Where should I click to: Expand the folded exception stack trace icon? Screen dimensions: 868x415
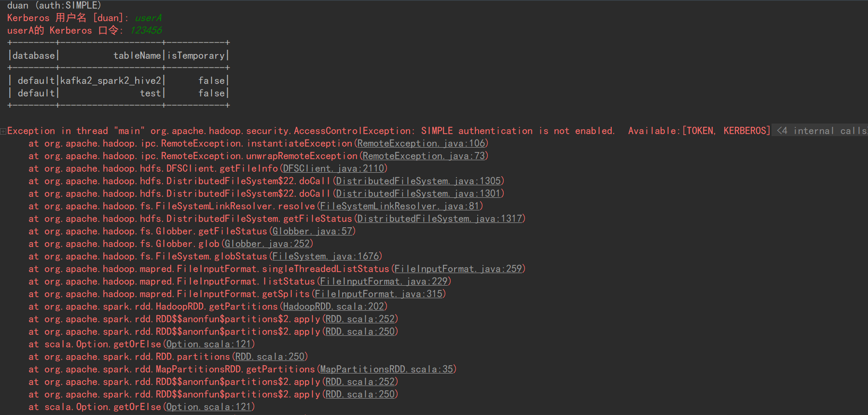pyautogui.click(x=3, y=131)
